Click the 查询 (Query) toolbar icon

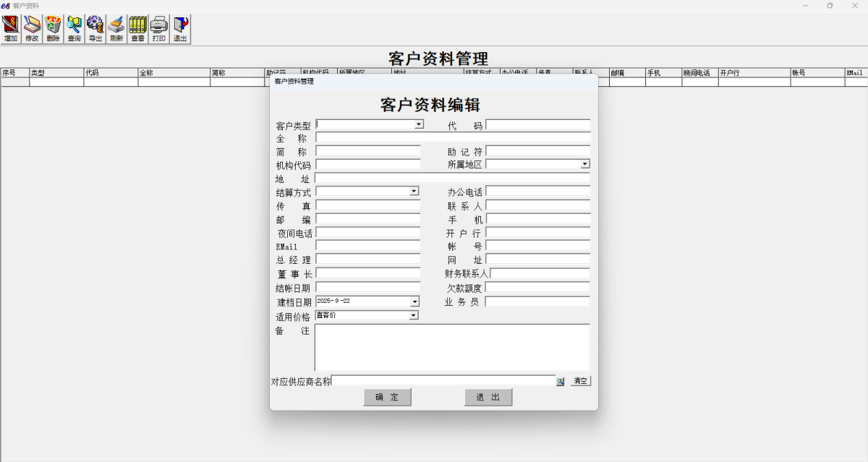pos(73,27)
